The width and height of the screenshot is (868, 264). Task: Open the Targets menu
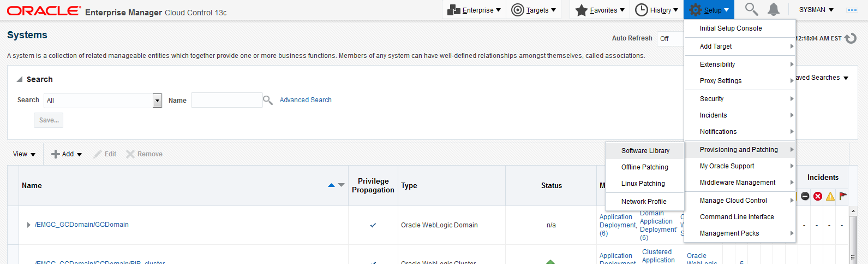point(534,10)
